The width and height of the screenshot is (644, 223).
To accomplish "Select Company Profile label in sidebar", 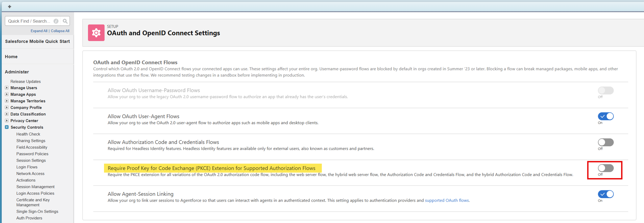I will (x=26, y=107).
